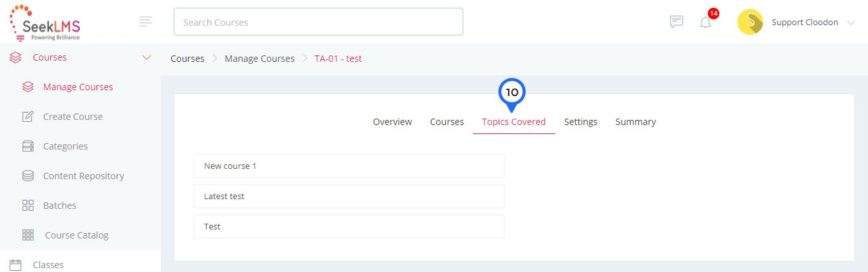This screenshot has width=868, height=272.
Task: Click the Batches grid icon
Action: pos(28,206)
